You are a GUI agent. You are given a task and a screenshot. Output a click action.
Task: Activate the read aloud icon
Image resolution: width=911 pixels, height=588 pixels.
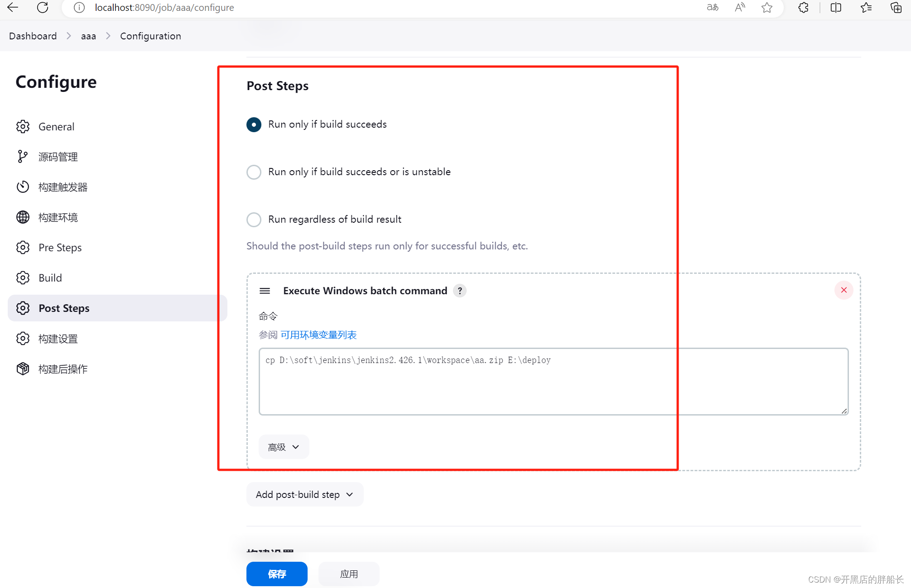pos(740,7)
